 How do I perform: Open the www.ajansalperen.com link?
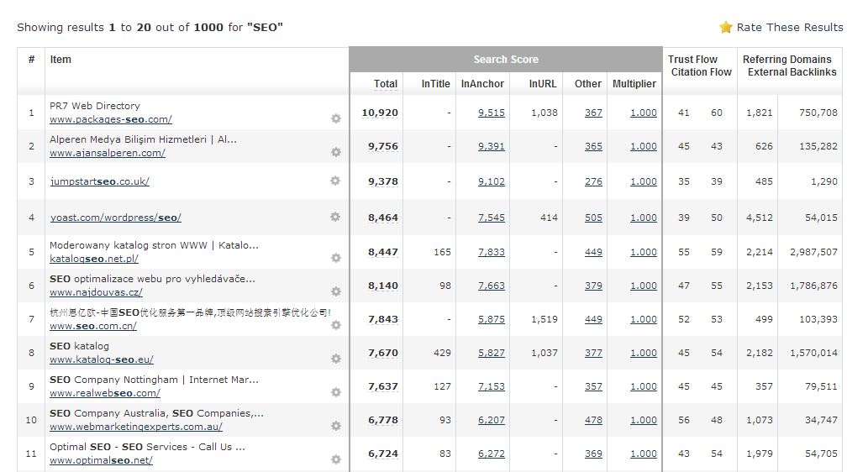pyautogui.click(x=108, y=154)
